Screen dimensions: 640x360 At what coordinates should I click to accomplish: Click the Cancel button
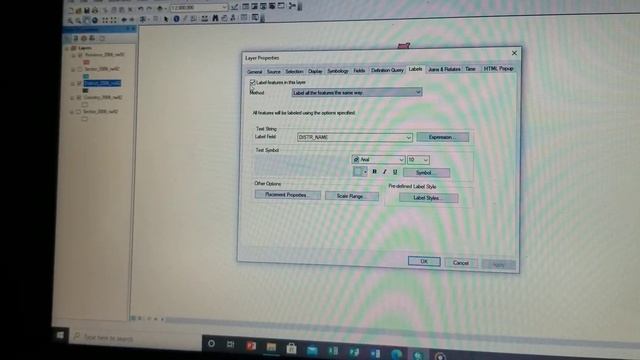click(x=460, y=262)
